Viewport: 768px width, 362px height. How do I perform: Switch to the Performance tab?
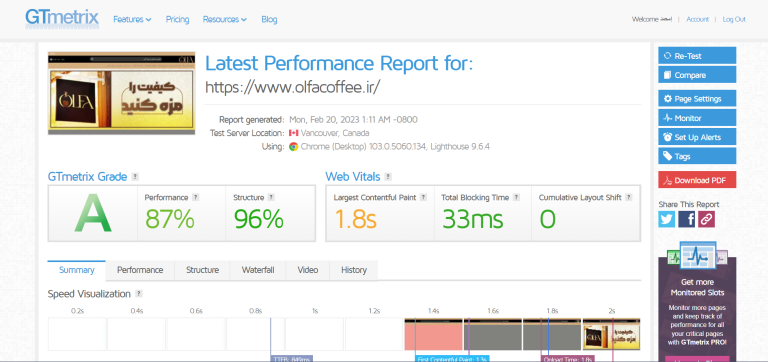coord(140,270)
